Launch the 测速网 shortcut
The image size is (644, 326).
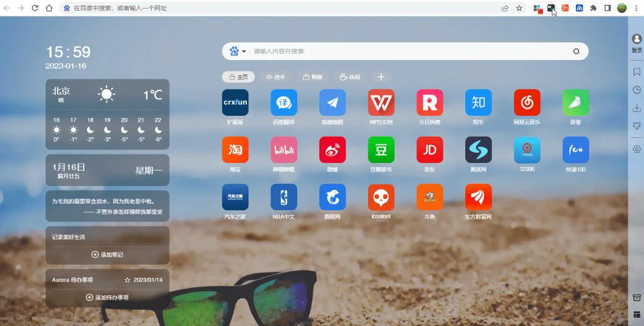(478, 150)
